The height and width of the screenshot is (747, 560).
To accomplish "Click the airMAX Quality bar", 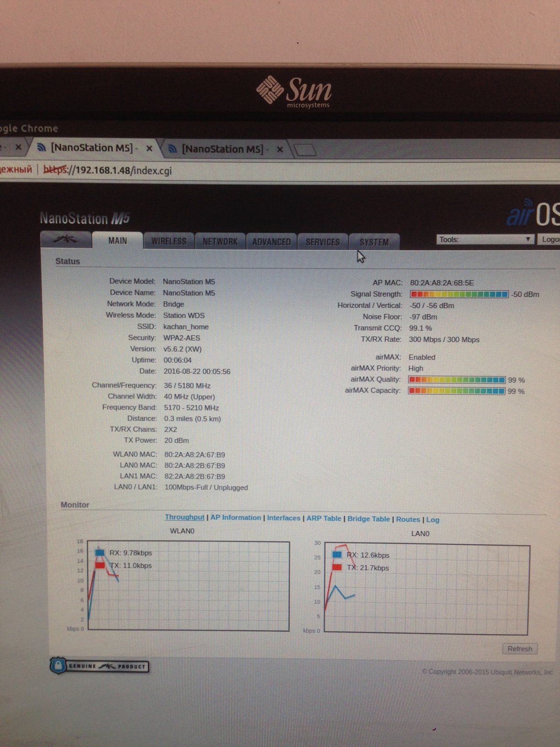I will [457, 380].
